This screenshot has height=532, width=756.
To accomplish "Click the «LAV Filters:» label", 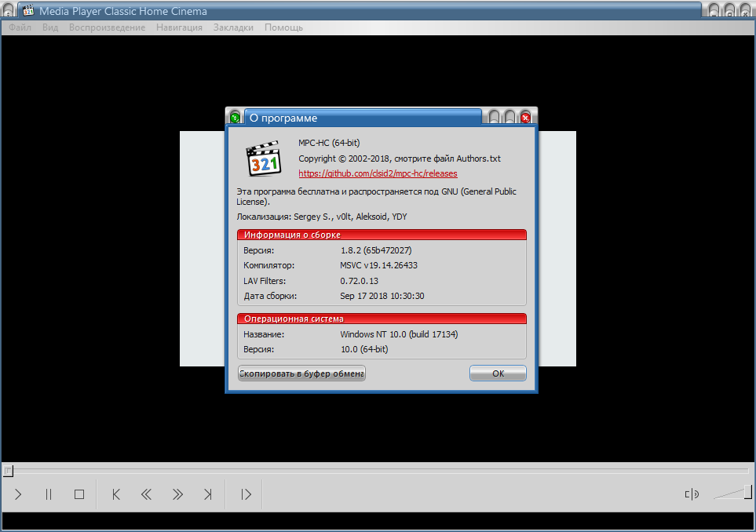I will tap(265, 281).
